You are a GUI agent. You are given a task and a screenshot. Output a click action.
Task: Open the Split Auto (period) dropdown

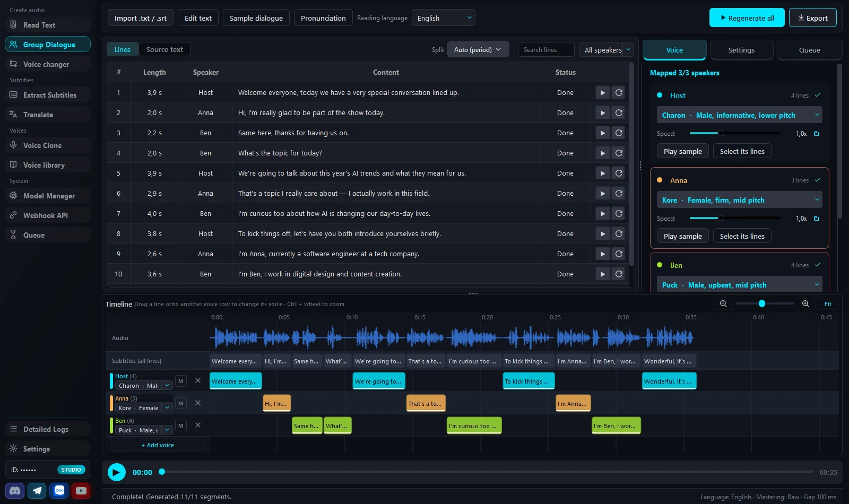478,49
